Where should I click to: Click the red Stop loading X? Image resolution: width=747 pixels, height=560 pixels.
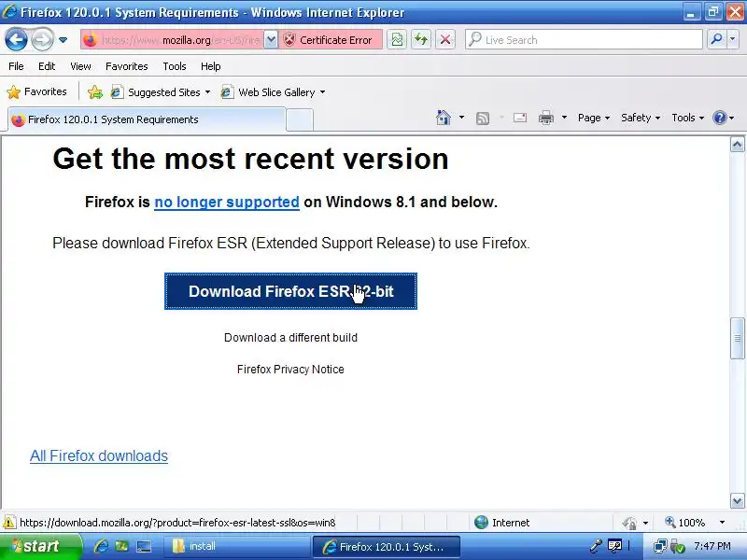(445, 40)
